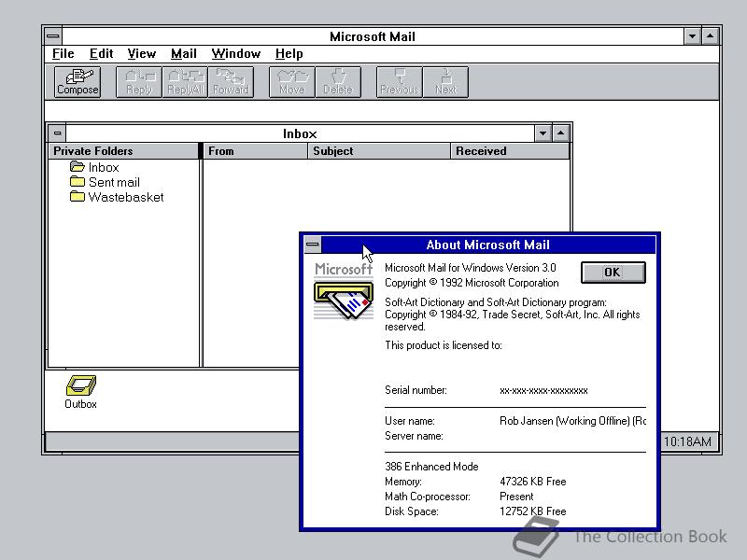Click the Move toolbar button
The width and height of the screenshot is (747, 560).
[292, 82]
